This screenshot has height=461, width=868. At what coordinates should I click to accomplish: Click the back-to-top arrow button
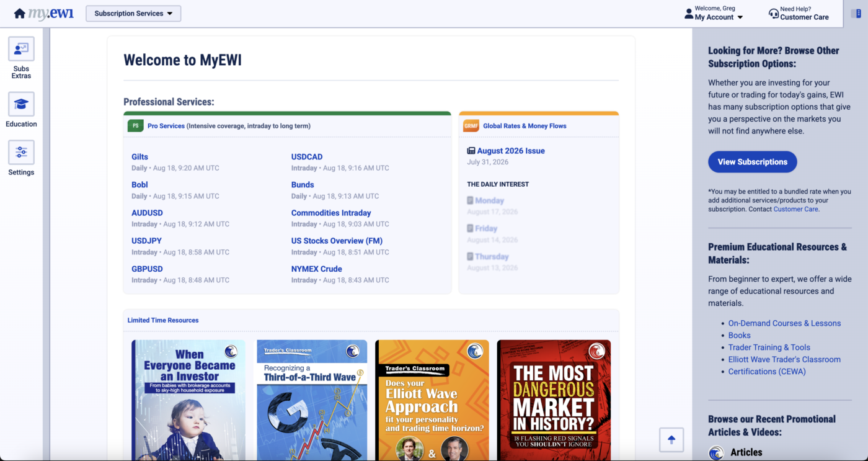(x=671, y=440)
